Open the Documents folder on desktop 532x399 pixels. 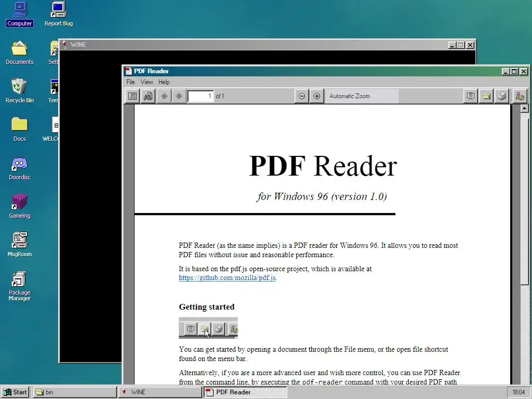[x=20, y=52]
